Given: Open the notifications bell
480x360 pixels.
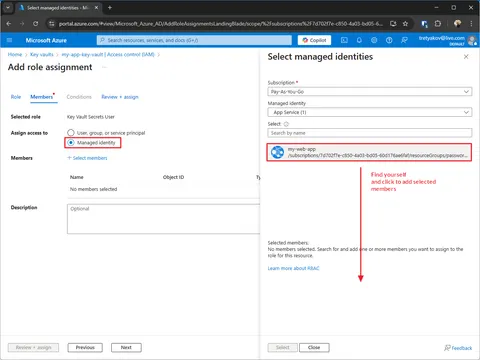Looking at the screenshot, I should click(359, 40).
